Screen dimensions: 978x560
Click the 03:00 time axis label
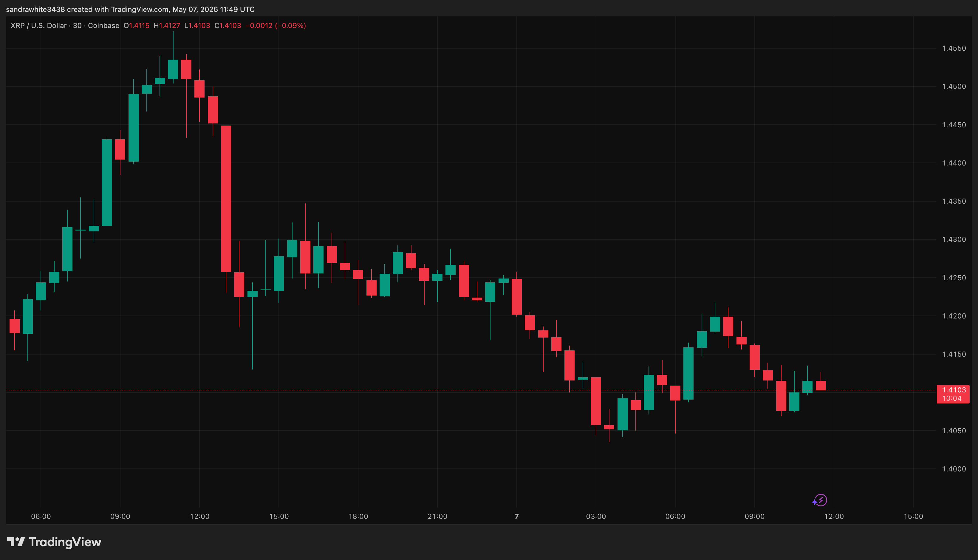(596, 516)
